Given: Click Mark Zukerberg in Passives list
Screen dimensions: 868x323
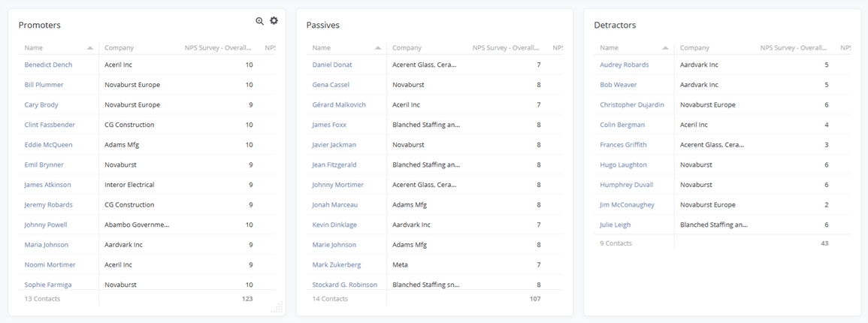Looking at the screenshot, I should (336, 265).
